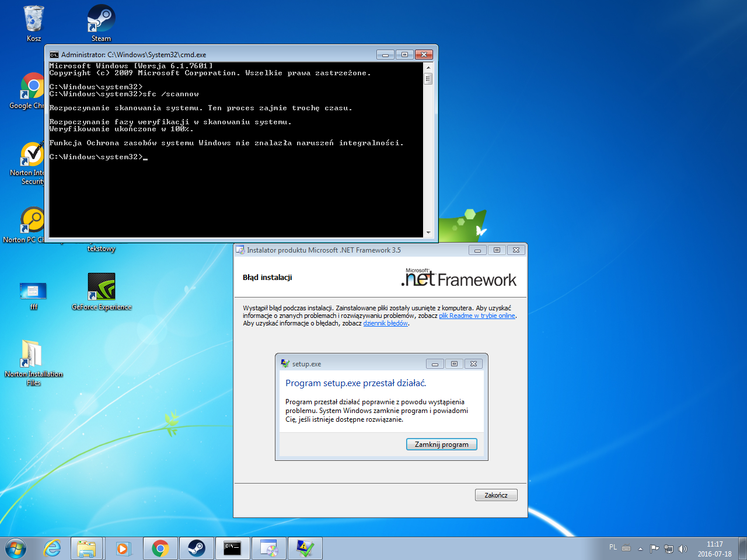Open the clock and date in the tray
The width and height of the screenshot is (747, 560).
point(715,549)
